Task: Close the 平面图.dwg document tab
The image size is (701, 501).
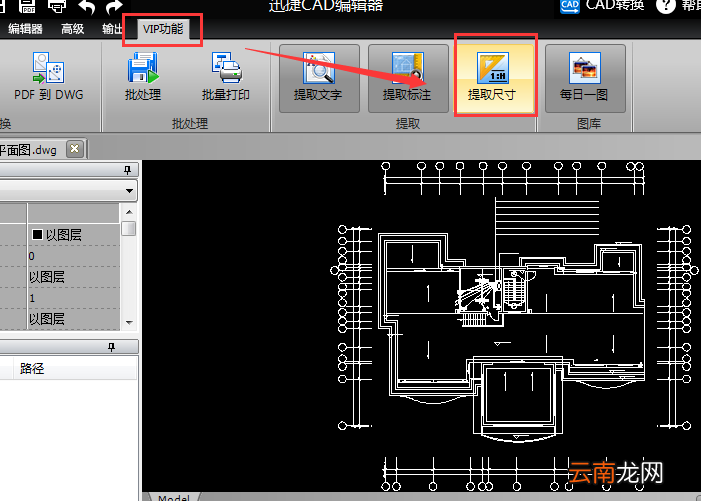Action: (75, 149)
